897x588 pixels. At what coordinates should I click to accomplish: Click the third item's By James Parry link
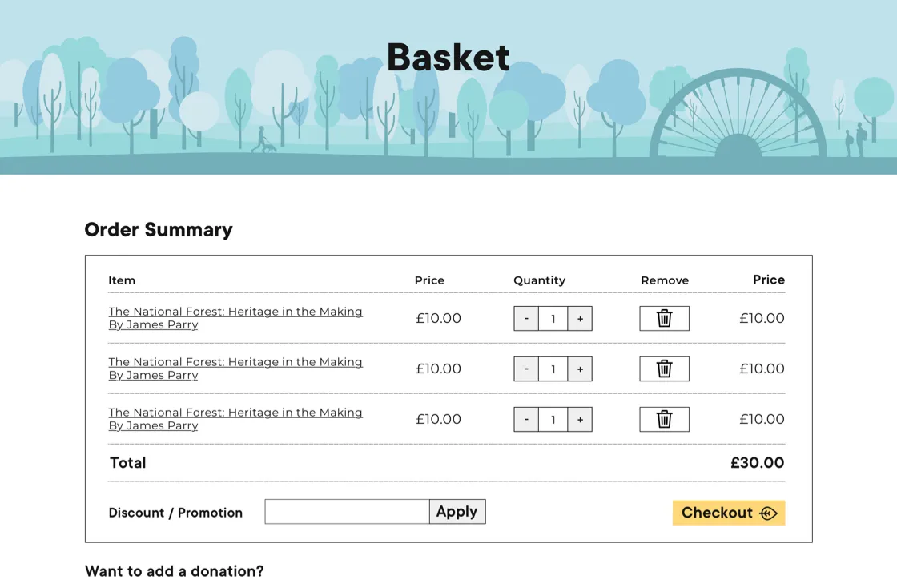[153, 425]
